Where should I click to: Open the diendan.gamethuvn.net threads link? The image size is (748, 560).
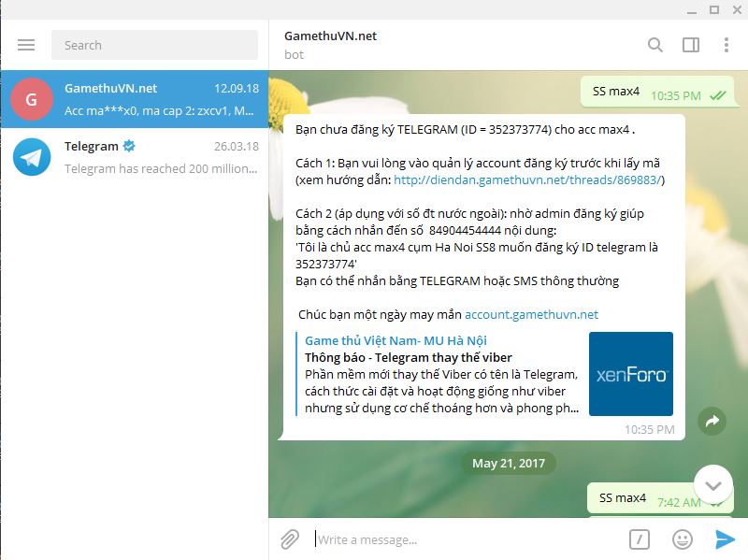(x=527, y=179)
